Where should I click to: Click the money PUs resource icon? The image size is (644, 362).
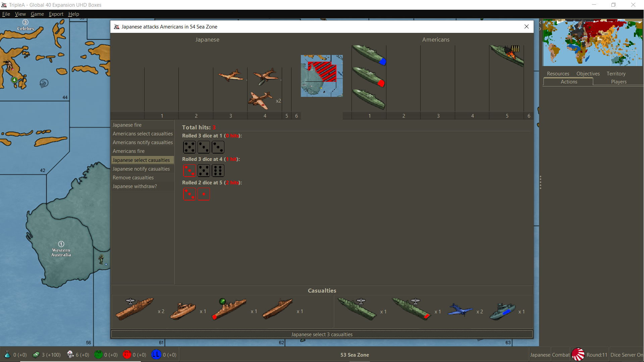tap(36, 355)
